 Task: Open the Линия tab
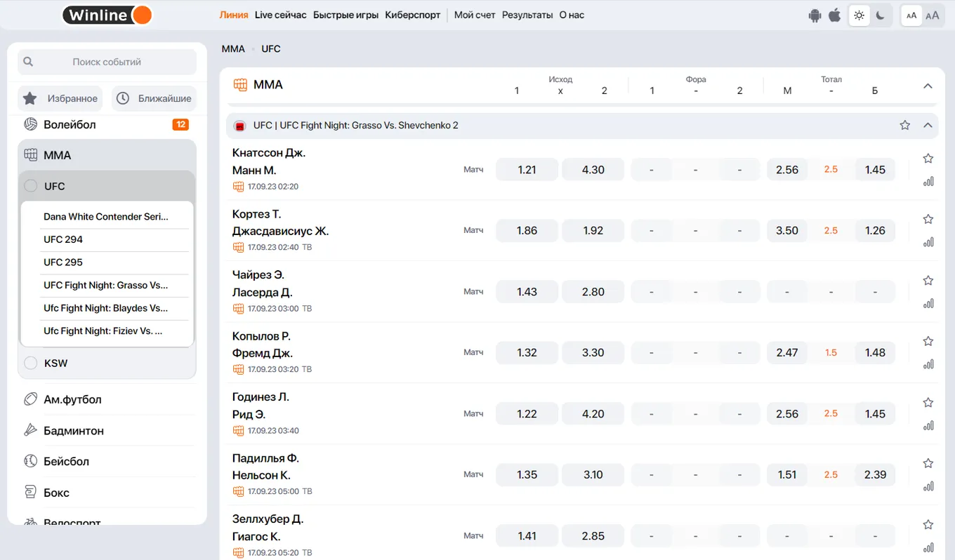(x=234, y=15)
